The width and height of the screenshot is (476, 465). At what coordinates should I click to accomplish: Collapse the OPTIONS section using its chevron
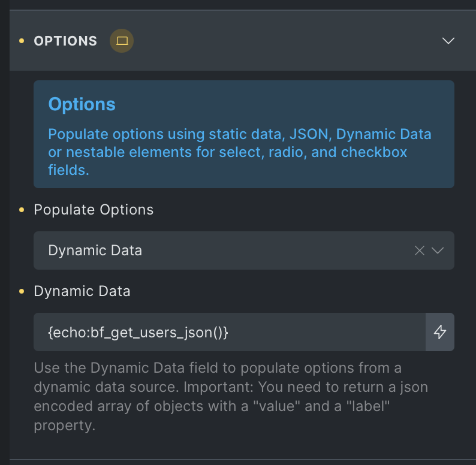(x=448, y=41)
